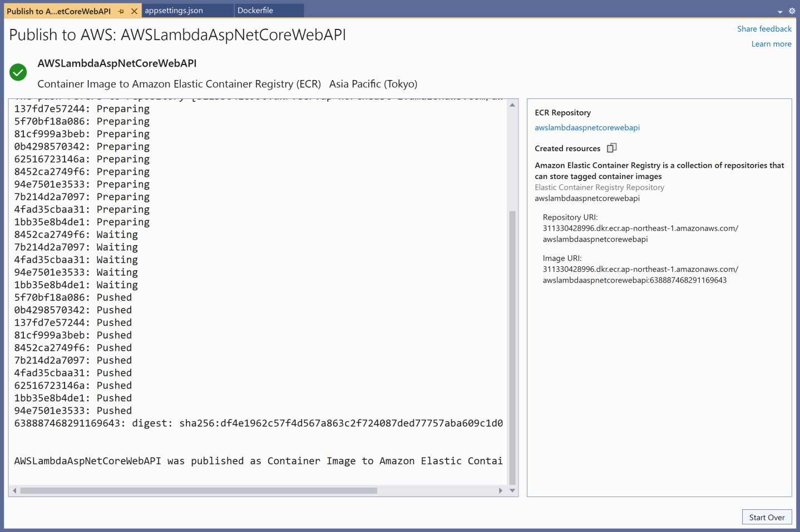800x532 pixels.
Task: Open the awslambdaaspnetcorewebapi ECR repository link
Action: coord(587,127)
